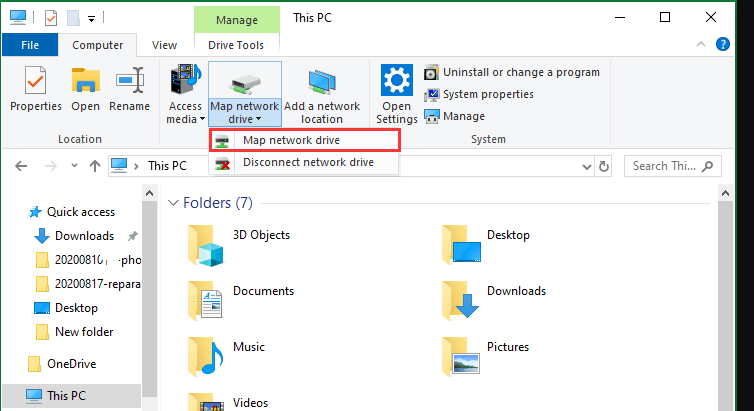Click the Manage contextual tab header
The height and width of the screenshot is (411, 754).
pyautogui.click(x=237, y=20)
